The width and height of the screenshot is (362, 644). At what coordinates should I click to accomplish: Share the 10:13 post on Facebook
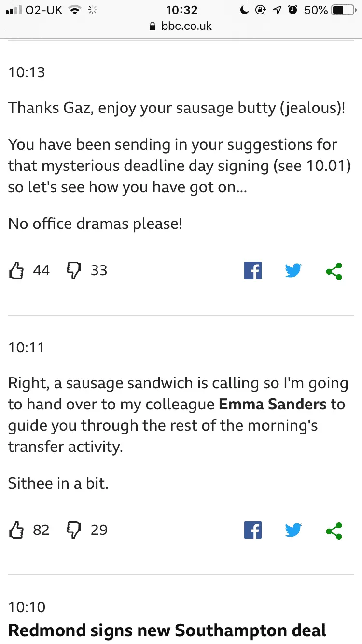point(253,270)
